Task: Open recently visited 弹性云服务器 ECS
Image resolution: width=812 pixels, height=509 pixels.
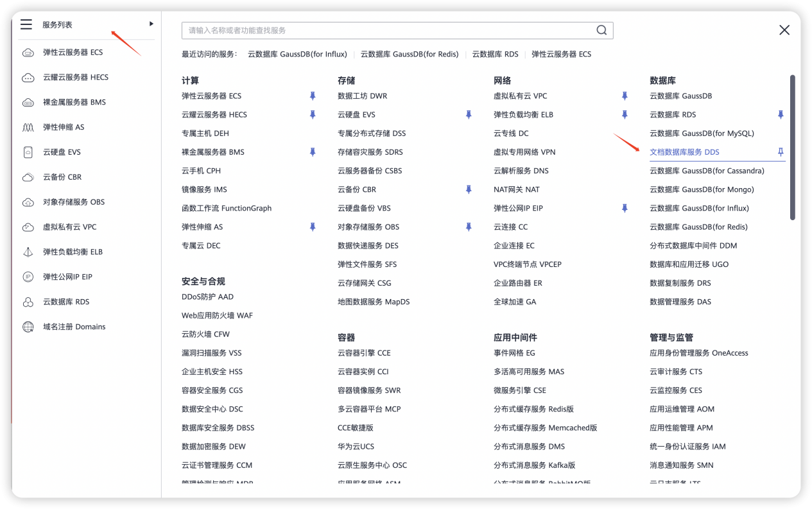Action: (561, 55)
